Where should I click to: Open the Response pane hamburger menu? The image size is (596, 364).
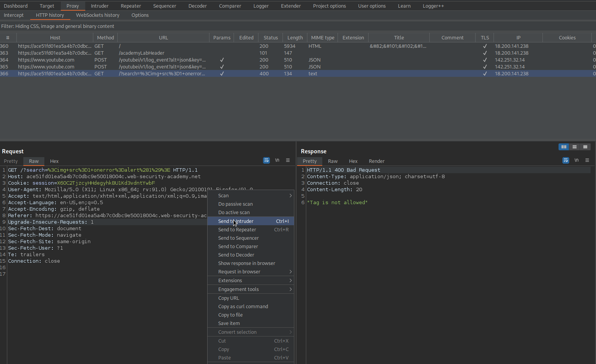(587, 160)
